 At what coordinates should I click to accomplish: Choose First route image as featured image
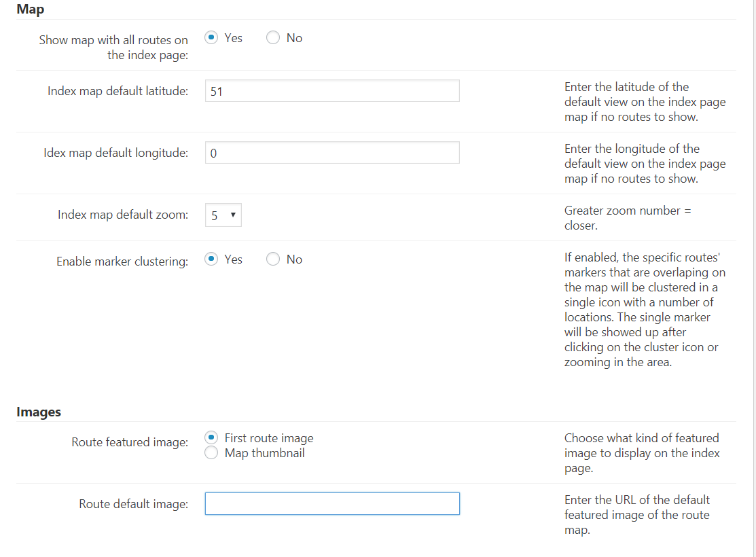[x=211, y=438]
